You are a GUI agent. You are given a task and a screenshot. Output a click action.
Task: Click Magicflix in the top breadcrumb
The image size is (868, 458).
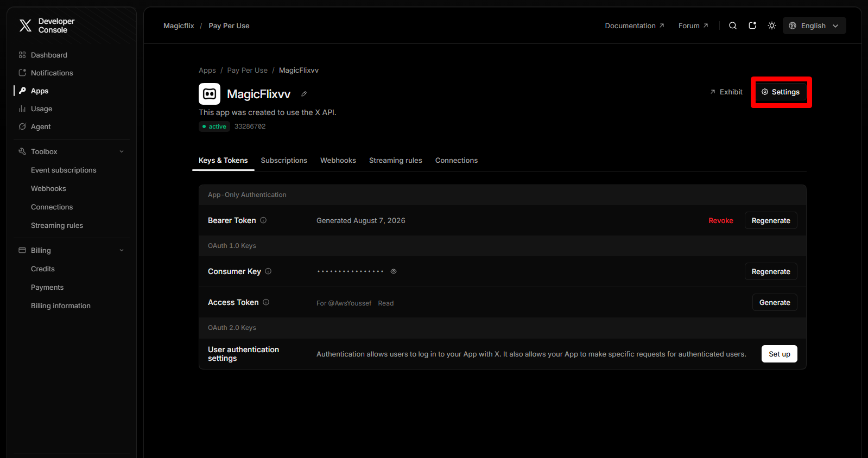pos(179,26)
